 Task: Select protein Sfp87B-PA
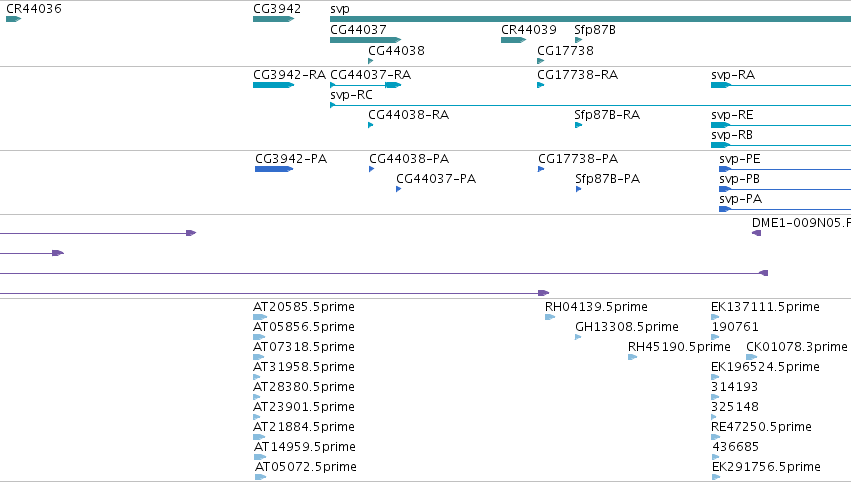coord(579,189)
